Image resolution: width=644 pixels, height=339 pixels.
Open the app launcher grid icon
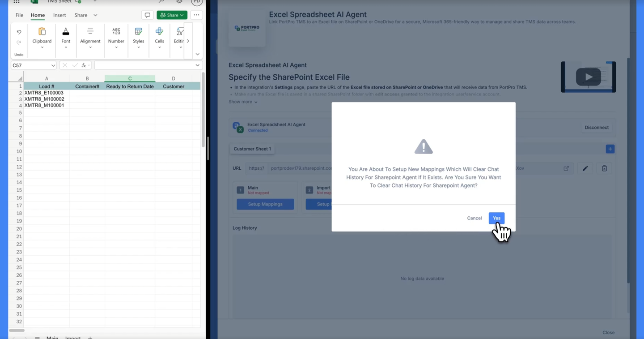[17, 1]
